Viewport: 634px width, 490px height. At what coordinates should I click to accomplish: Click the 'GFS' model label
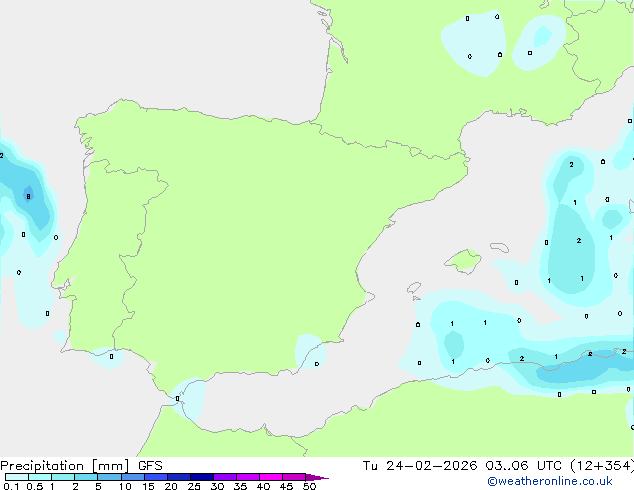click(150, 466)
